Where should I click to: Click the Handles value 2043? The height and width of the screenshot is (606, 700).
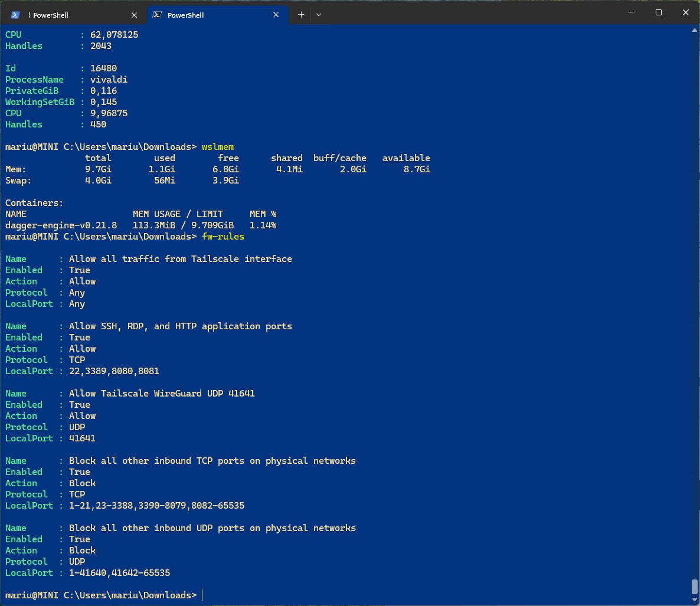(x=101, y=46)
